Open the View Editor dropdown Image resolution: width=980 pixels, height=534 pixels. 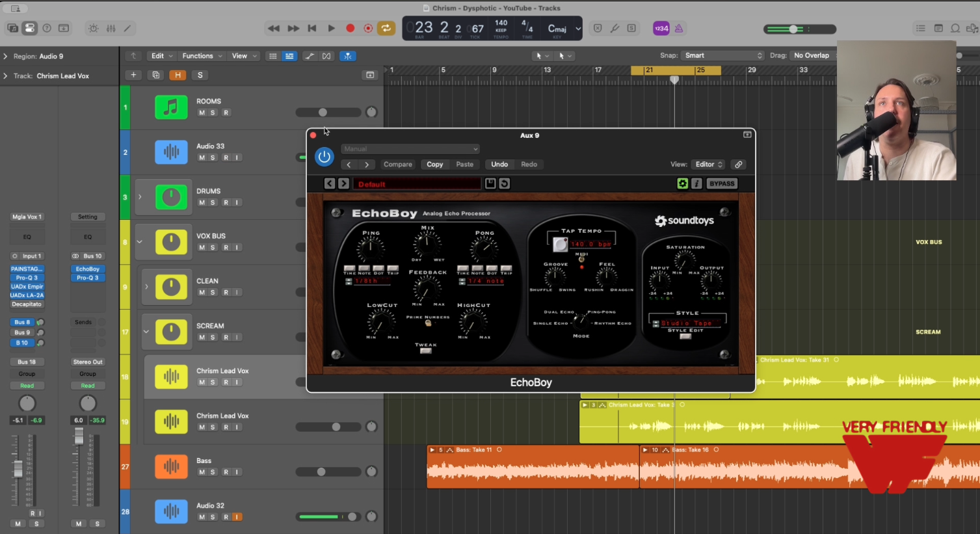[709, 165]
